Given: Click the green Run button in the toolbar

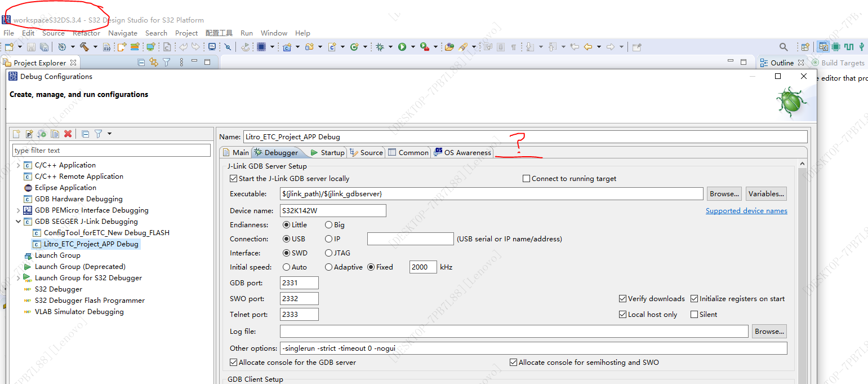Looking at the screenshot, I should click(x=402, y=47).
